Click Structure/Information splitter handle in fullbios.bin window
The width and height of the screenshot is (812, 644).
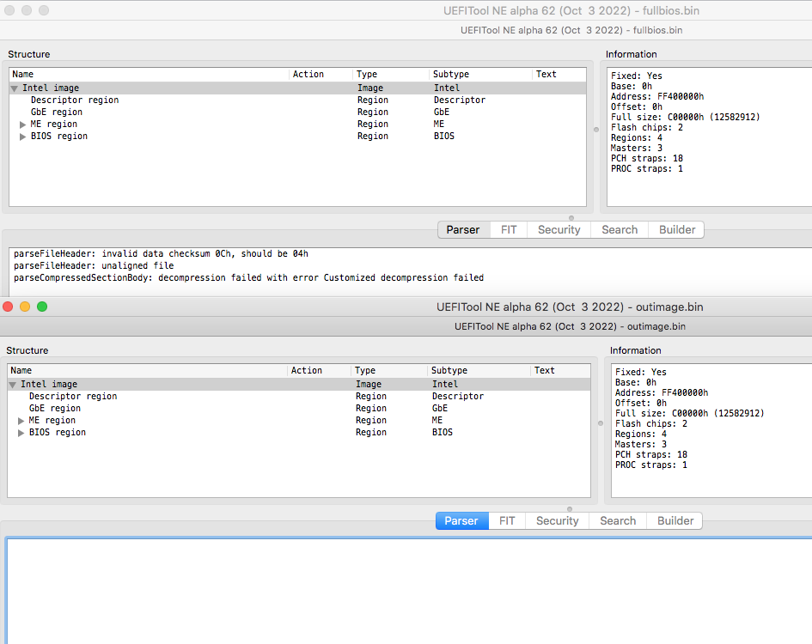click(596, 130)
